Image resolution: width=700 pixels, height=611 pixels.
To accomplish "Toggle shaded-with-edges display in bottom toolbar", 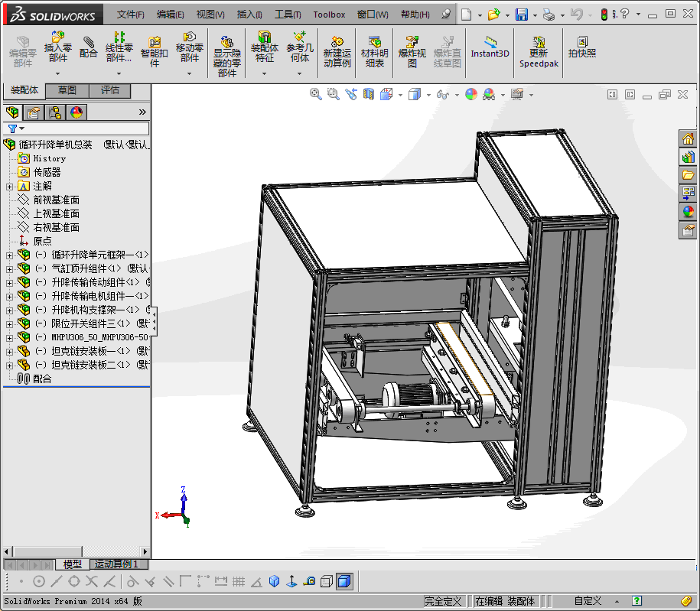I will (344, 582).
